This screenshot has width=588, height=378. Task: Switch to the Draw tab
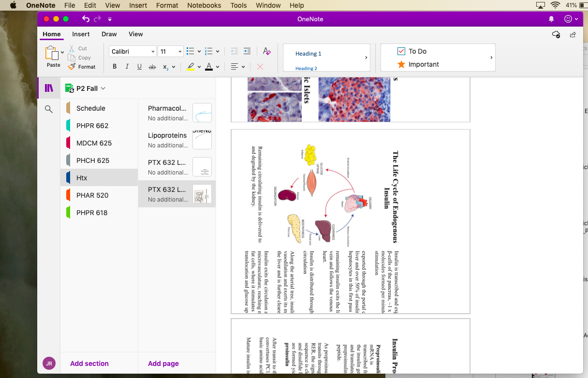(109, 34)
